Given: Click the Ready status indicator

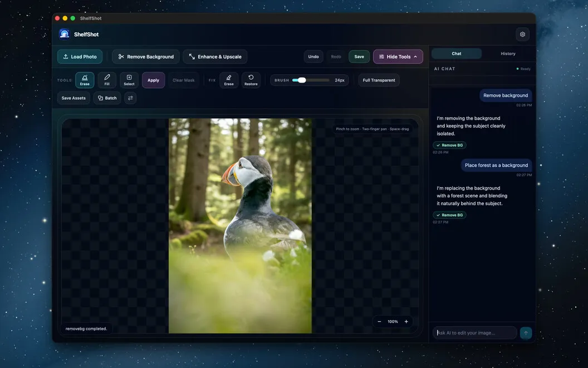Looking at the screenshot, I should click(523, 69).
